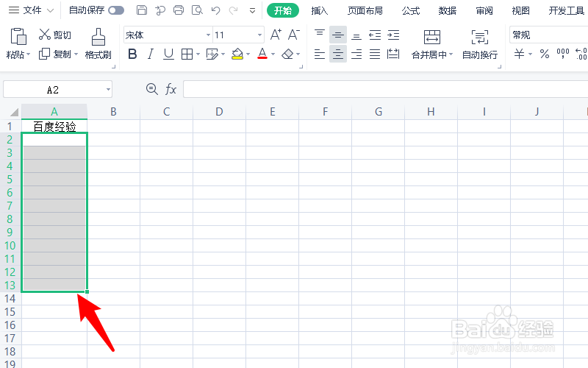Click the 自动换行 wrap text button

click(x=480, y=44)
